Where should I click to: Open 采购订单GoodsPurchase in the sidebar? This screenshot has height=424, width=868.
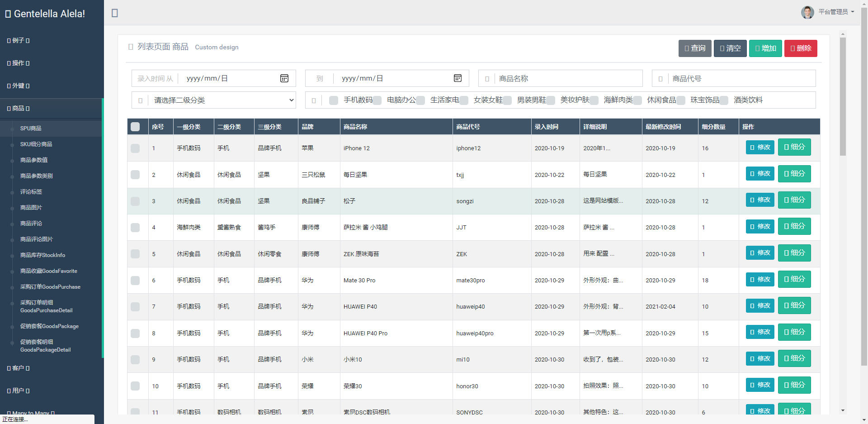click(x=50, y=287)
